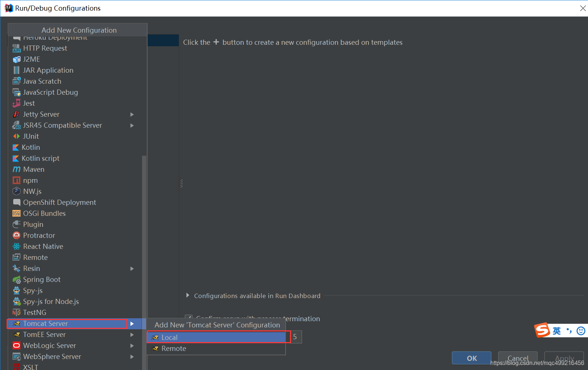Click the panel splitter handle dots
Image resolution: width=588 pixels, height=370 pixels.
click(x=181, y=183)
